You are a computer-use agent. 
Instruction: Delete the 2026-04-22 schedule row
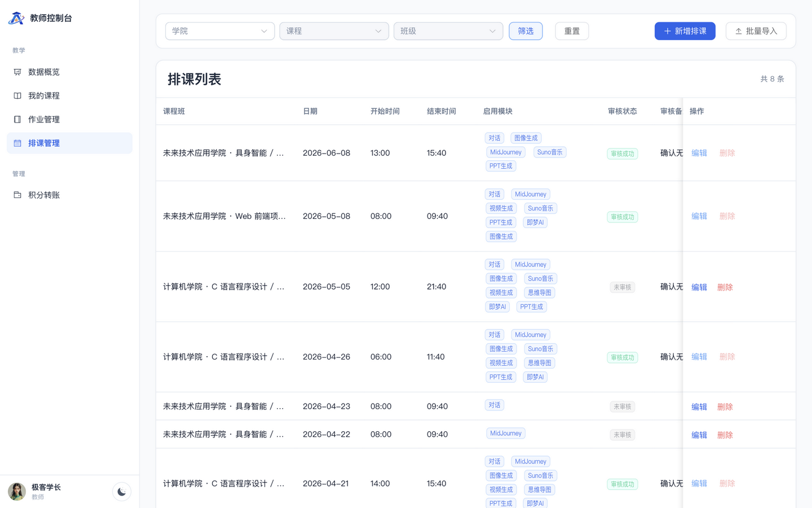[x=725, y=435]
